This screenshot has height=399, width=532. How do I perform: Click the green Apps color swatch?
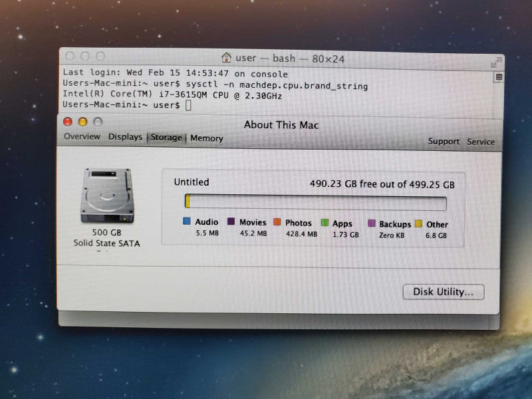[325, 223]
